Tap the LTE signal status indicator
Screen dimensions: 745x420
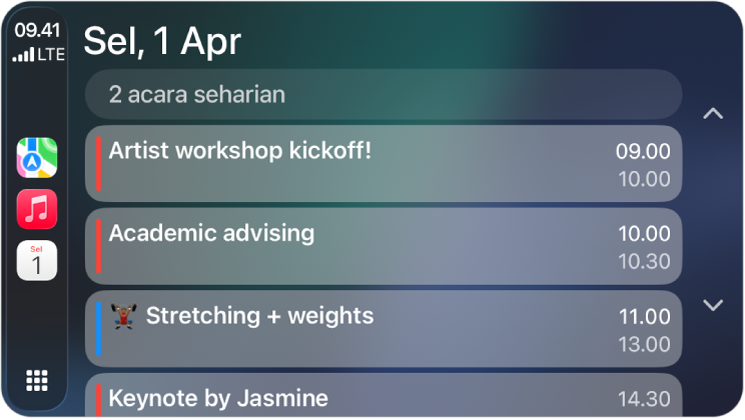coord(38,55)
